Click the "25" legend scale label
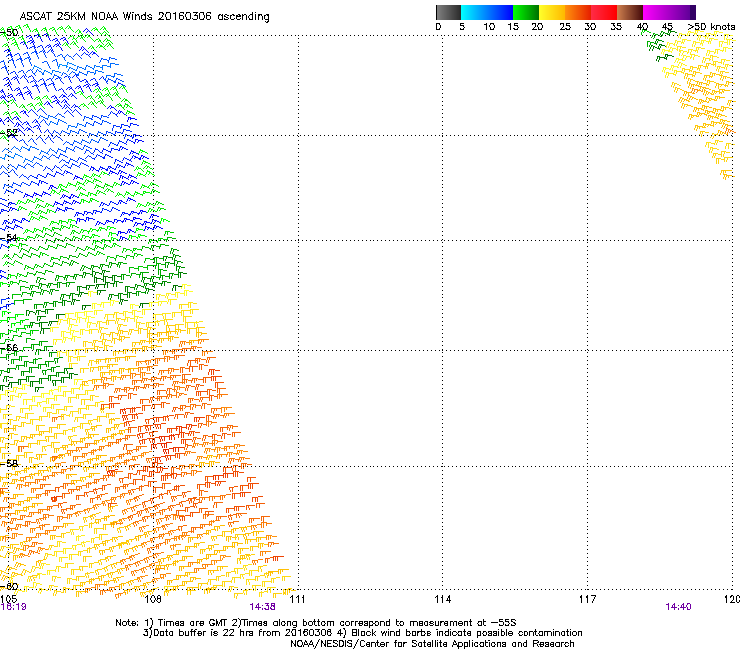The height and width of the screenshot is (650, 740). 565,27
